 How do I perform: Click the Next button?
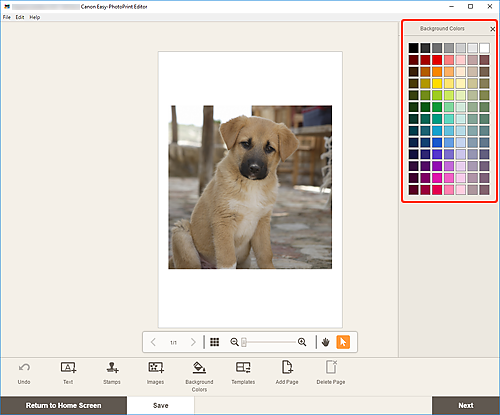click(x=466, y=405)
